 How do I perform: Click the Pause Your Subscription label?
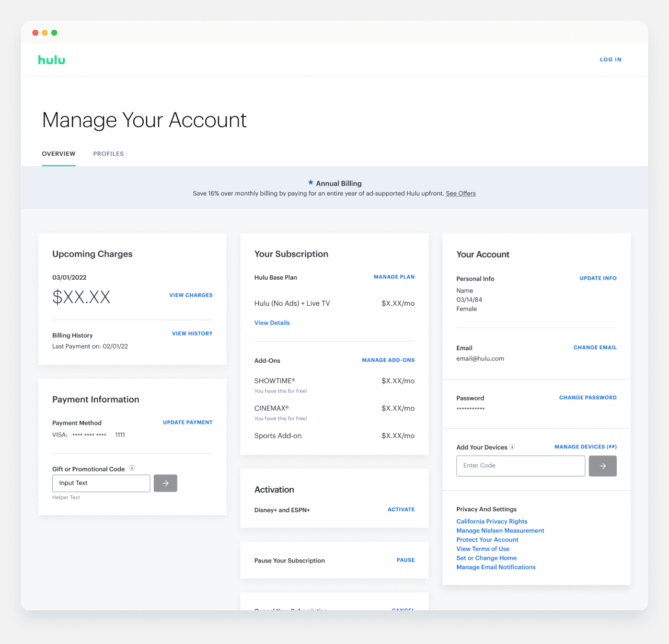(290, 561)
